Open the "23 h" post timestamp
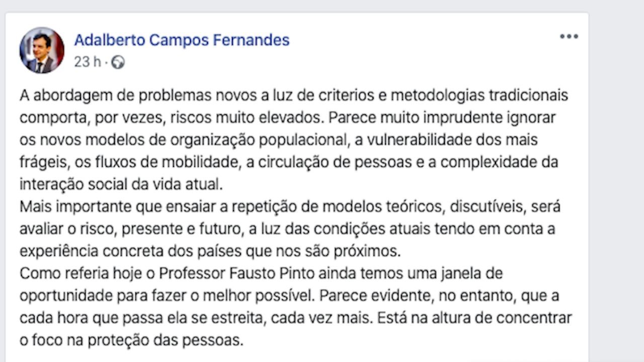Viewport: 644px width, 362px height. (87, 62)
